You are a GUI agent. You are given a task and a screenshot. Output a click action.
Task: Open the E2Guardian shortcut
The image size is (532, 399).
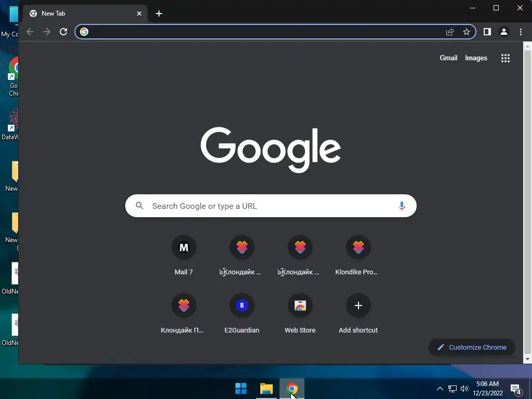(242, 313)
